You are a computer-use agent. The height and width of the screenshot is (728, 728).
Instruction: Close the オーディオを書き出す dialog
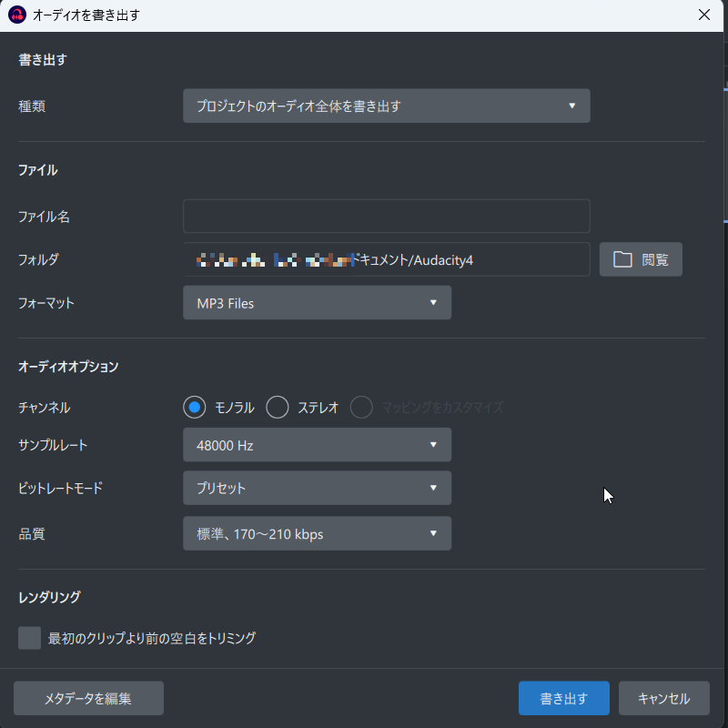[703, 15]
